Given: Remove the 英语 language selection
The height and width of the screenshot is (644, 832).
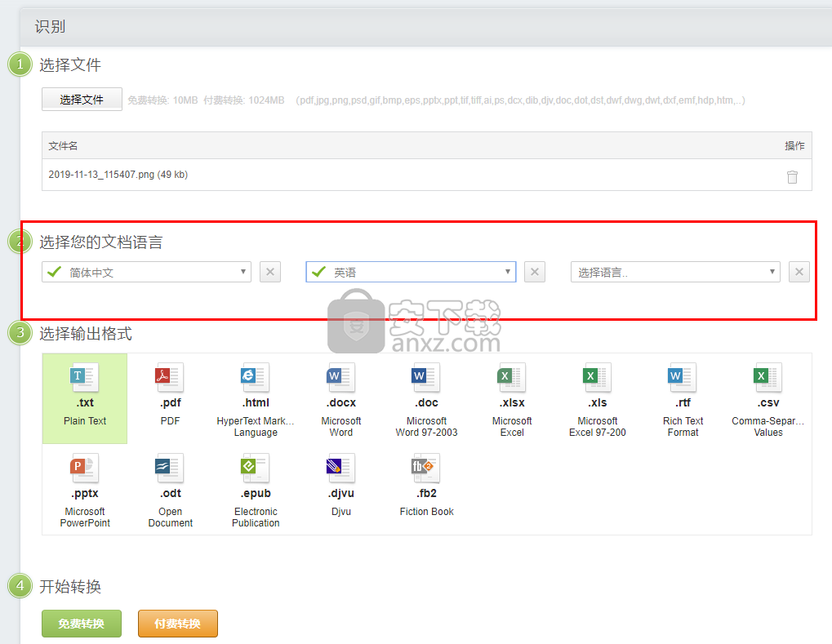Looking at the screenshot, I should point(535,272).
